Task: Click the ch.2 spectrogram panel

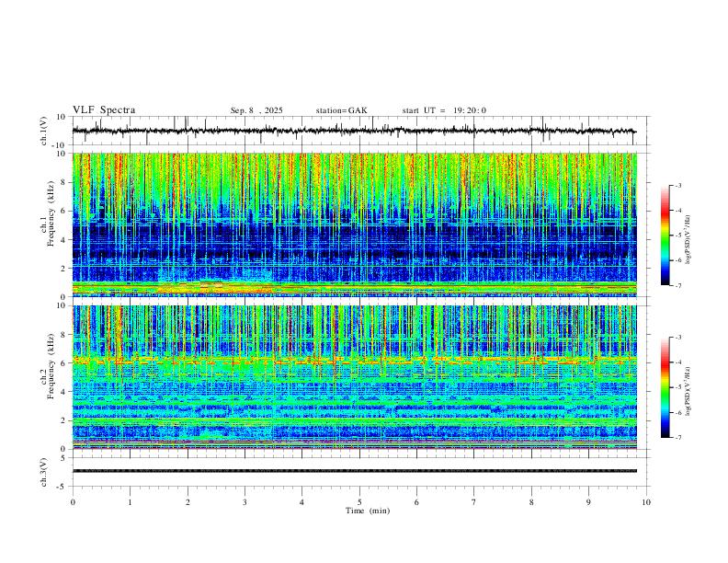Action: pyautogui.click(x=354, y=377)
